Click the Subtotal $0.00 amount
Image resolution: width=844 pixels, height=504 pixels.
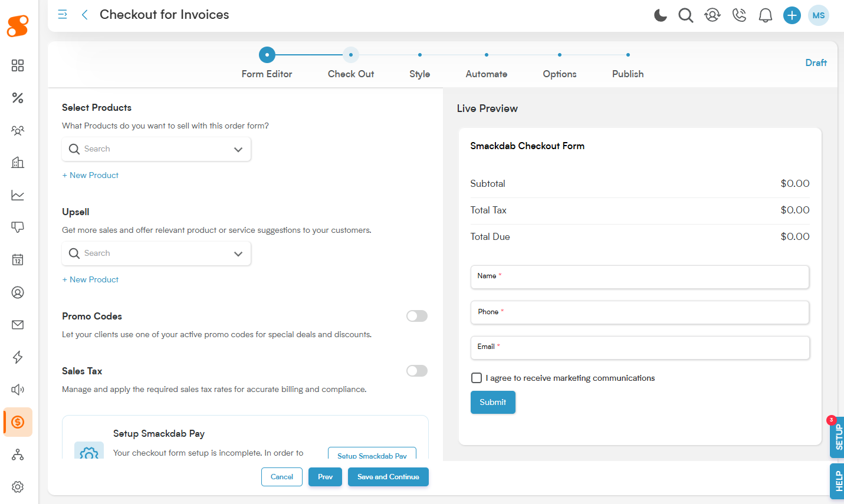[x=795, y=183]
